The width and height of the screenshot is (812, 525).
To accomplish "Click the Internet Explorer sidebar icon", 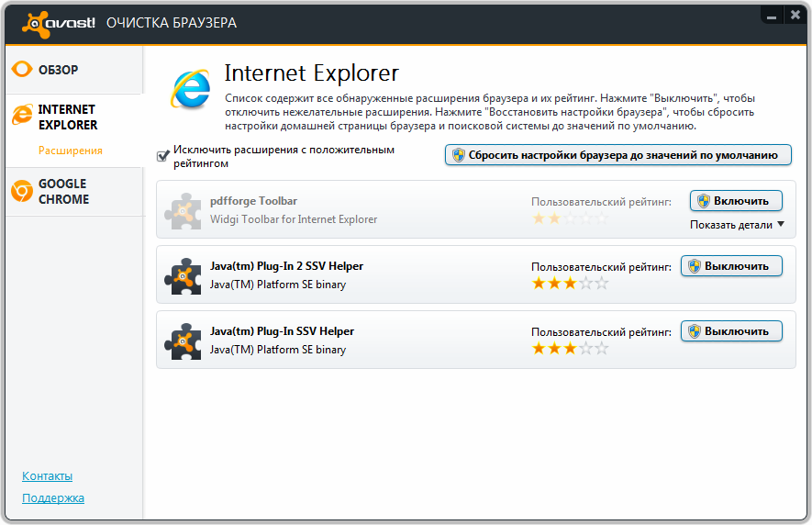I will point(21,115).
